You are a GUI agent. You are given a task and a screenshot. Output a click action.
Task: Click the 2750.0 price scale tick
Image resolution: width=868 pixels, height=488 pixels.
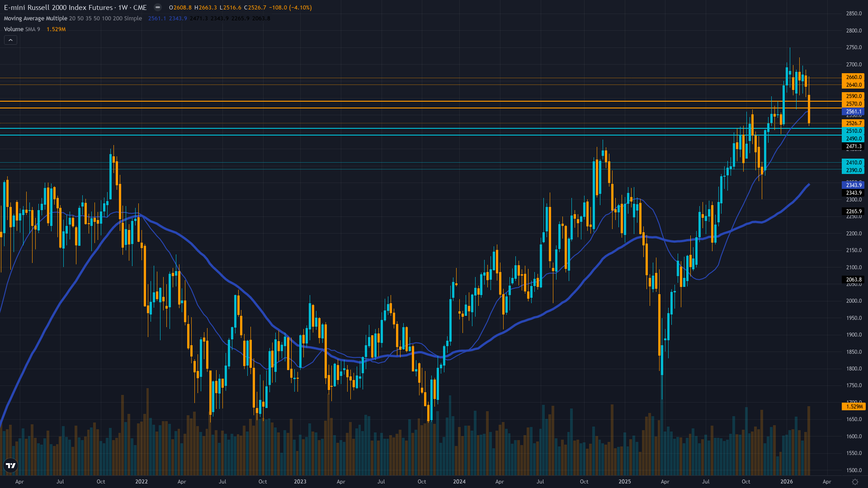854,47
